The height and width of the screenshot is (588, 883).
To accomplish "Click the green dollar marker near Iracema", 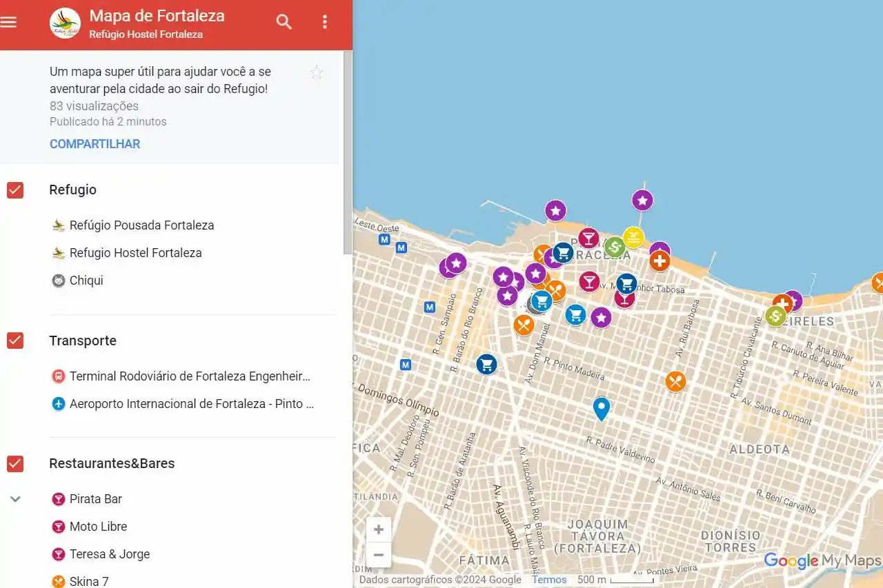I will click(615, 247).
